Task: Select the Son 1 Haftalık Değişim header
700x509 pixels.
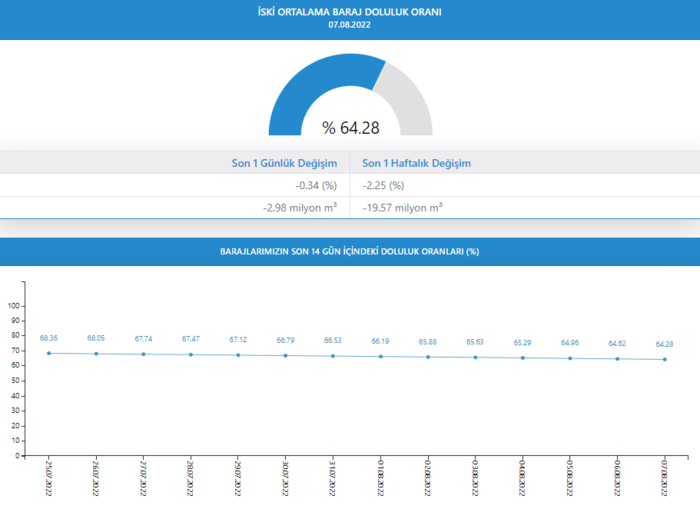Action: [x=416, y=163]
